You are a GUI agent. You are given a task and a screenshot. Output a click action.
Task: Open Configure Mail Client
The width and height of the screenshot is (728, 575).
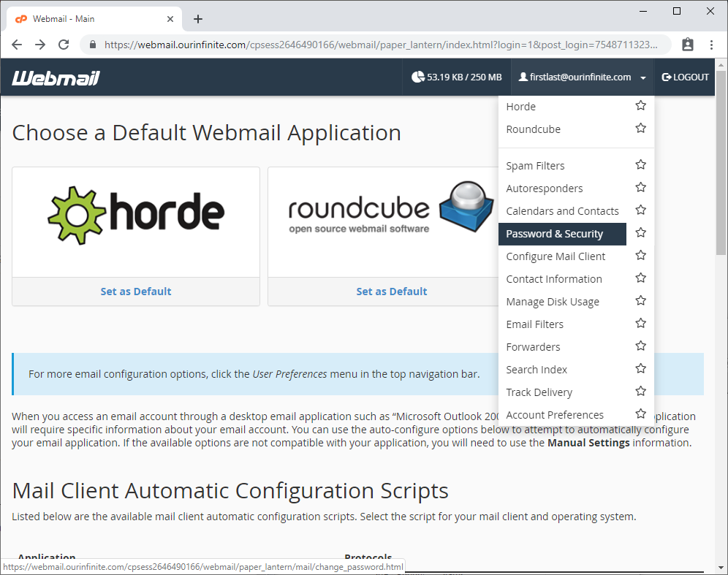tap(556, 256)
